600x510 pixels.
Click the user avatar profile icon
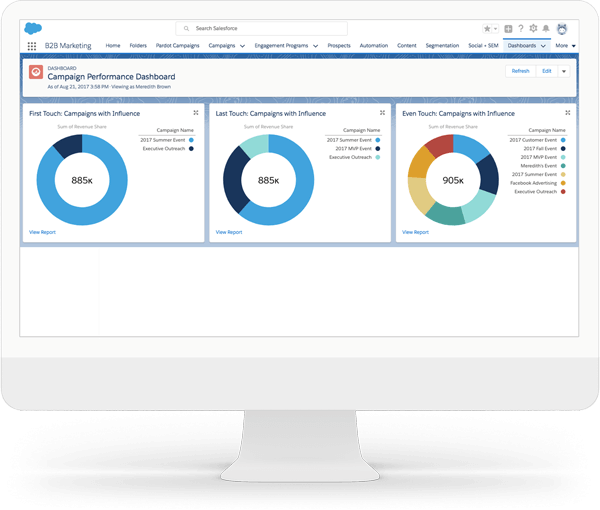click(x=562, y=29)
